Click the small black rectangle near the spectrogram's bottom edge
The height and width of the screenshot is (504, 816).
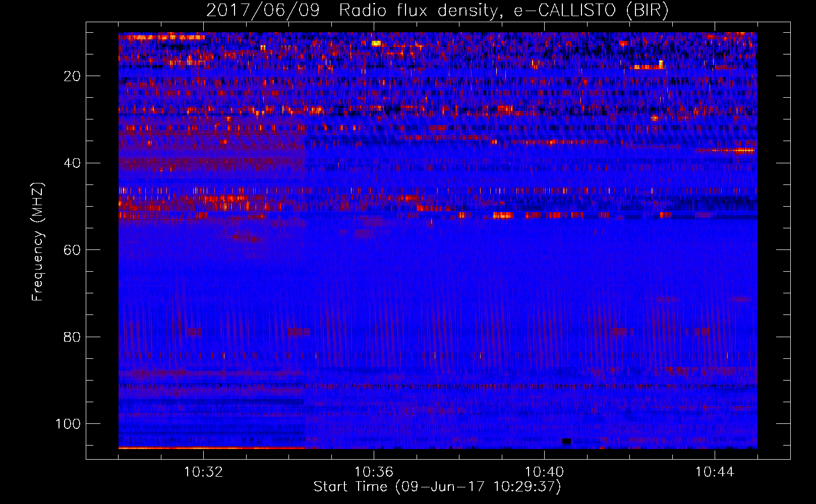click(x=566, y=441)
